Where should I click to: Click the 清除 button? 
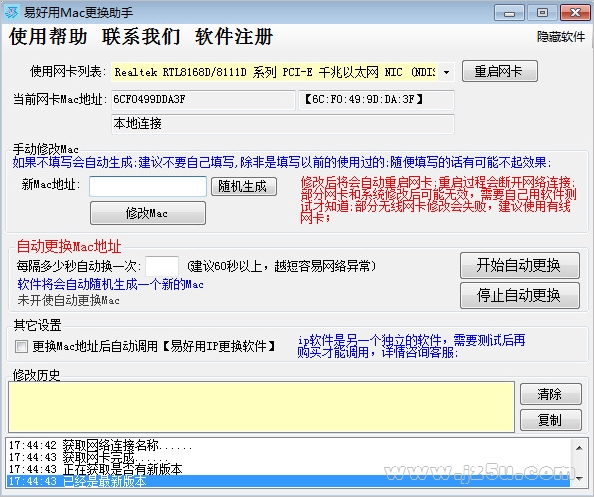[550, 394]
